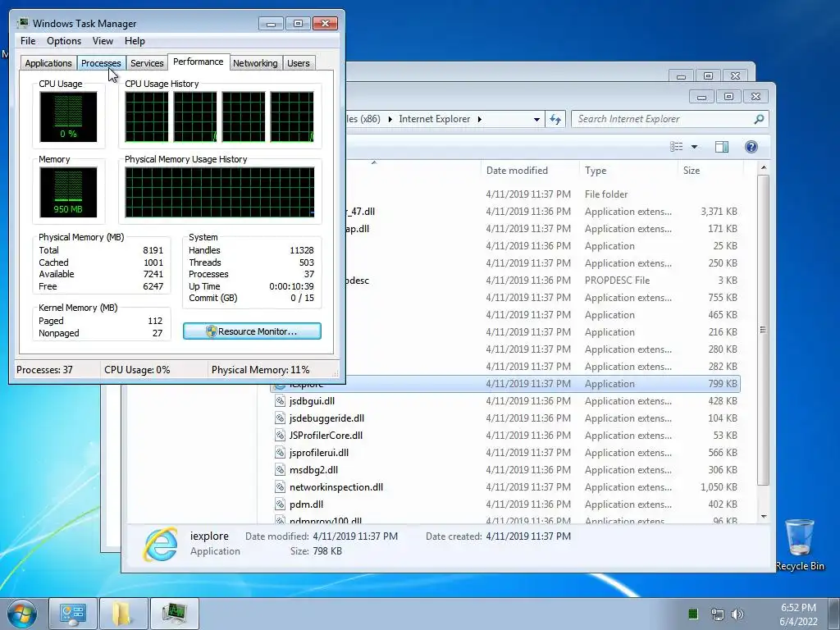Expand the Internet Explorer breadcrumb arrow
The height and width of the screenshot is (630, 840).
click(479, 119)
